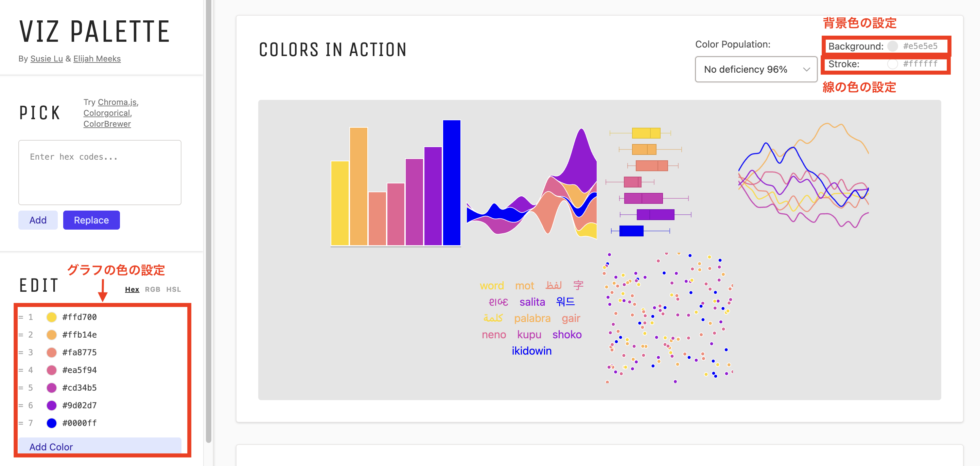The image size is (980, 466).
Task: Click the Background color circle swatch
Action: pyautogui.click(x=892, y=46)
